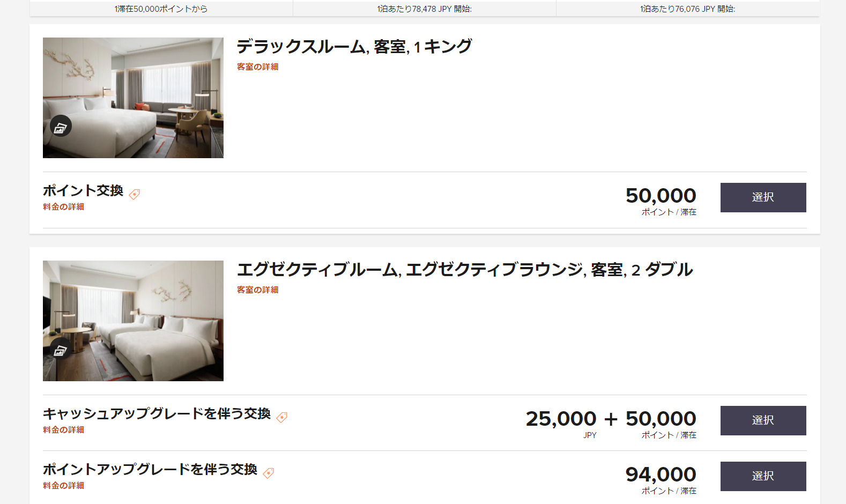Click the デラックスルーム, 客室, 1 キング heading
The width and height of the screenshot is (846, 504).
point(354,47)
